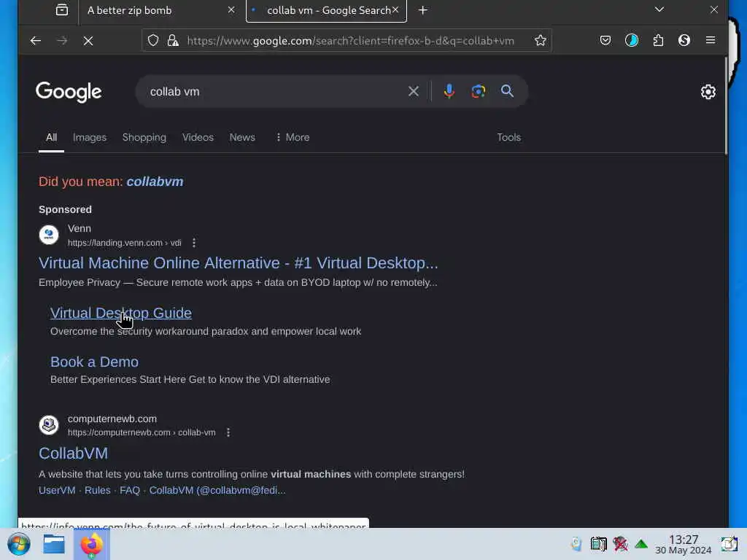Image resolution: width=747 pixels, height=560 pixels.
Task: Open the taskbar clock showing 13:27
Action: point(683,544)
